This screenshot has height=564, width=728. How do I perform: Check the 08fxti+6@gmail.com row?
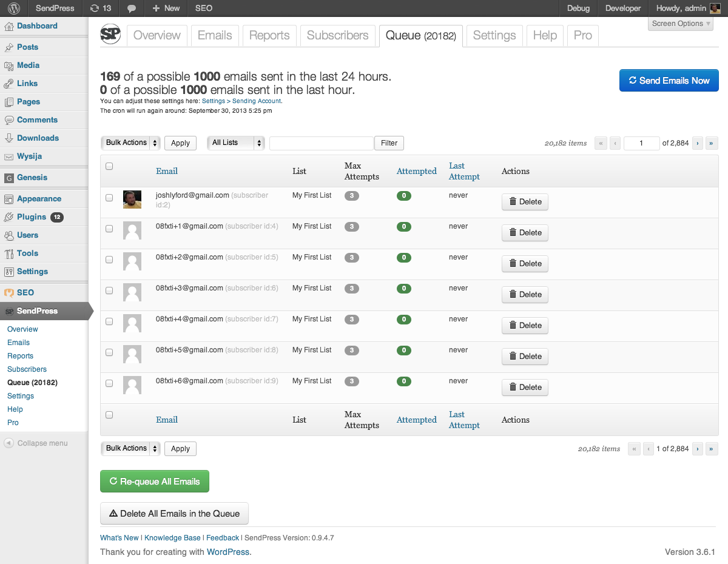(x=109, y=383)
